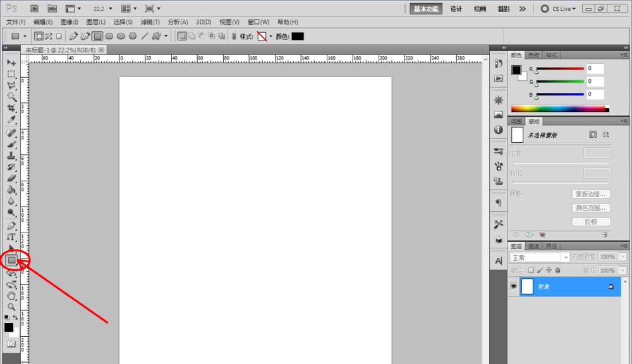Open the Screen Mode dropdown

click(152, 8)
